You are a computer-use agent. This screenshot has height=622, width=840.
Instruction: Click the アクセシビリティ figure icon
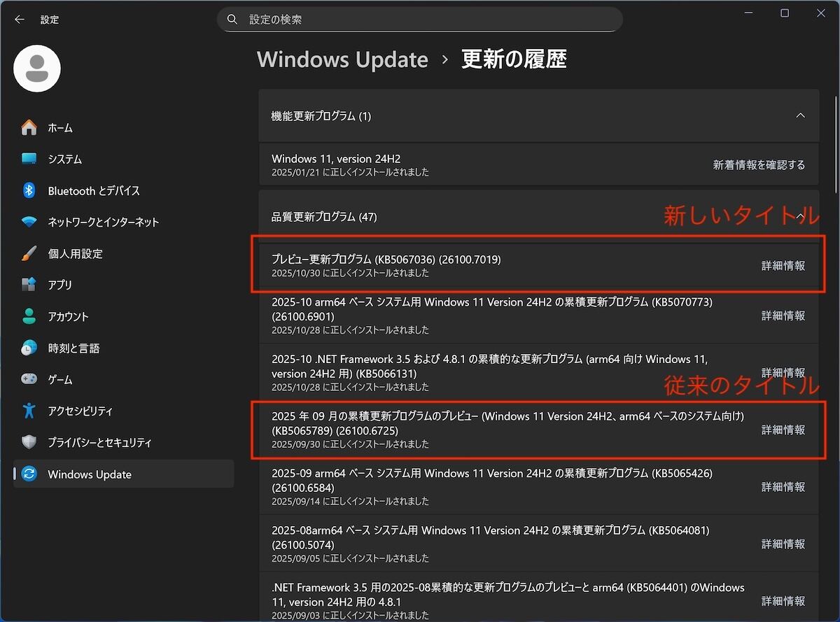[29, 411]
